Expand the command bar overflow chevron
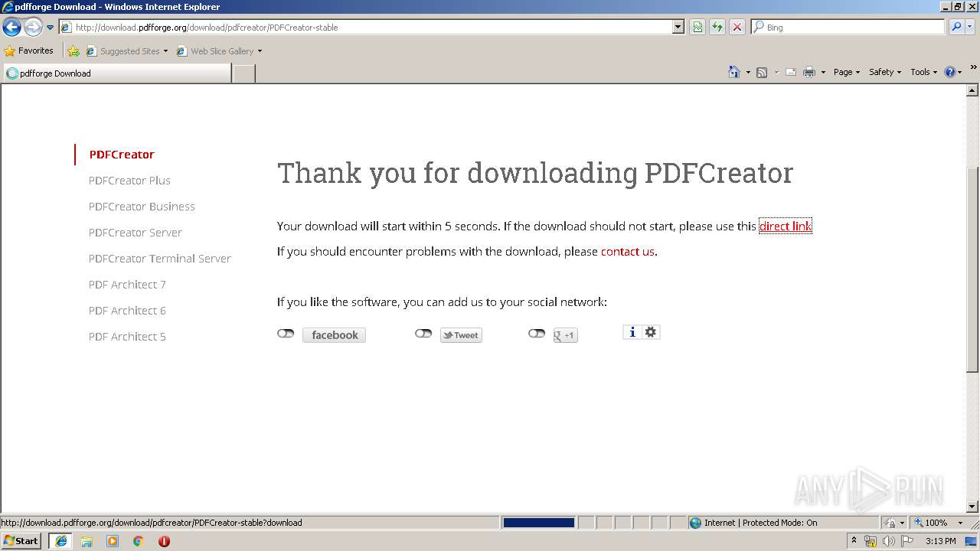 (x=974, y=67)
